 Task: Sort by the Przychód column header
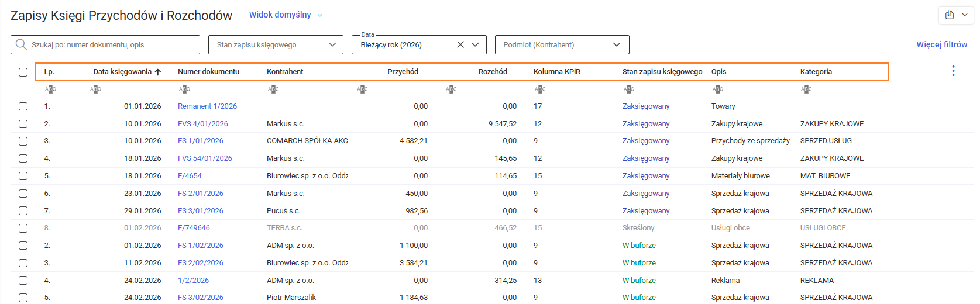click(403, 72)
